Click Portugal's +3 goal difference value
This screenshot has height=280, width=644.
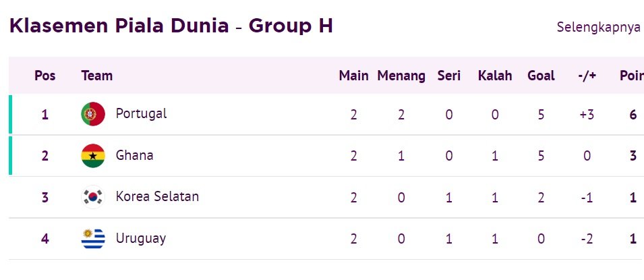point(587,115)
